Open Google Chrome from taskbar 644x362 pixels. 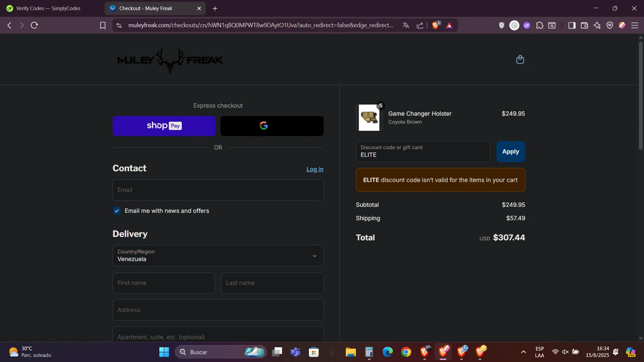(406, 352)
